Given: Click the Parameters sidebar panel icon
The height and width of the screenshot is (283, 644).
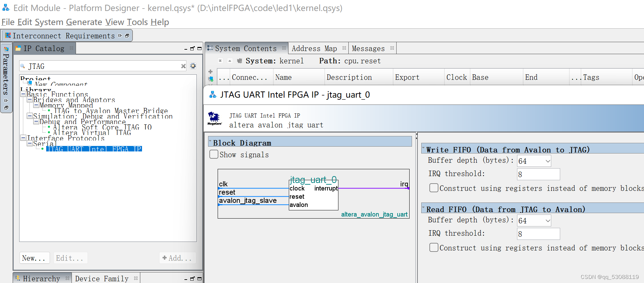Looking at the screenshot, I should (x=6, y=49).
